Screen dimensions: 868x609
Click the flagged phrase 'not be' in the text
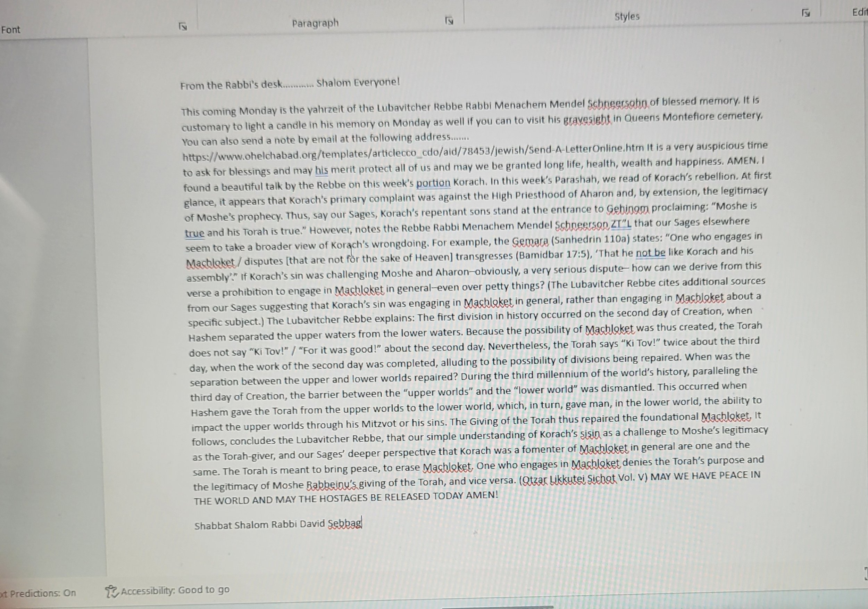pos(650,253)
